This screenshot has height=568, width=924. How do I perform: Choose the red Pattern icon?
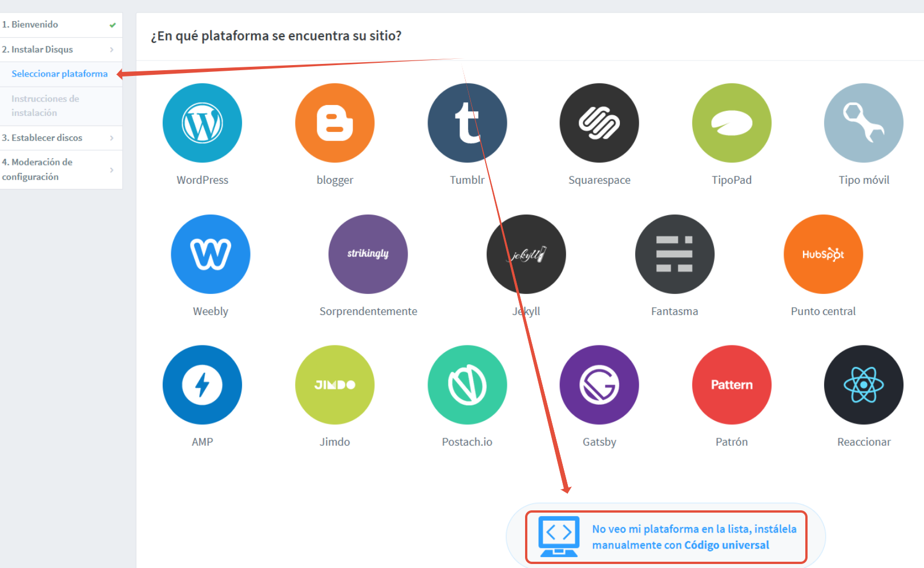[732, 385]
